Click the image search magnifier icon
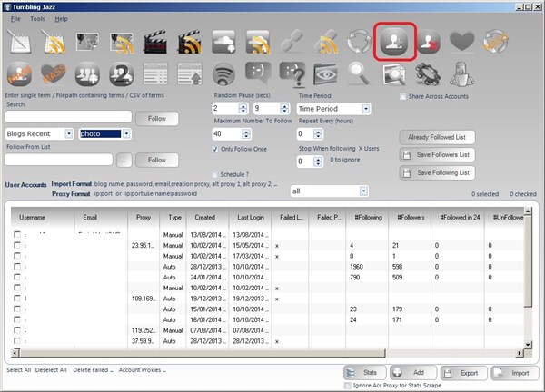The image size is (545, 392). pos(394,74)
